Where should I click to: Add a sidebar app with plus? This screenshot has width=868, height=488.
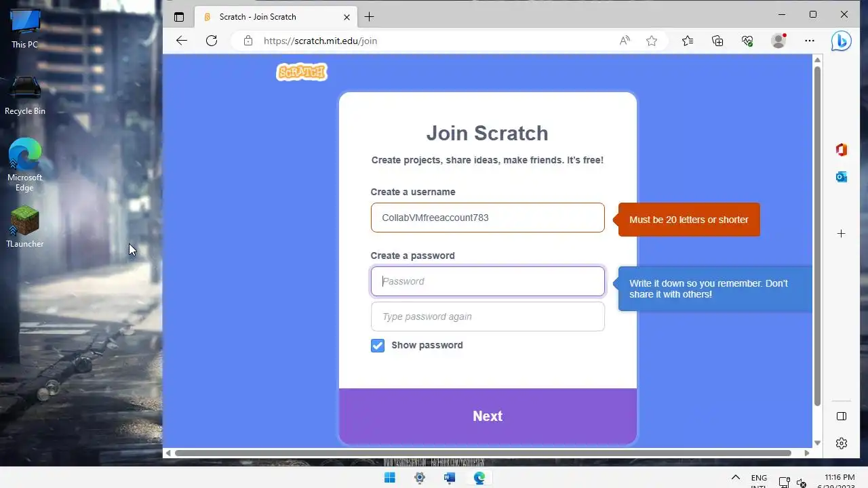click(842, 234)
